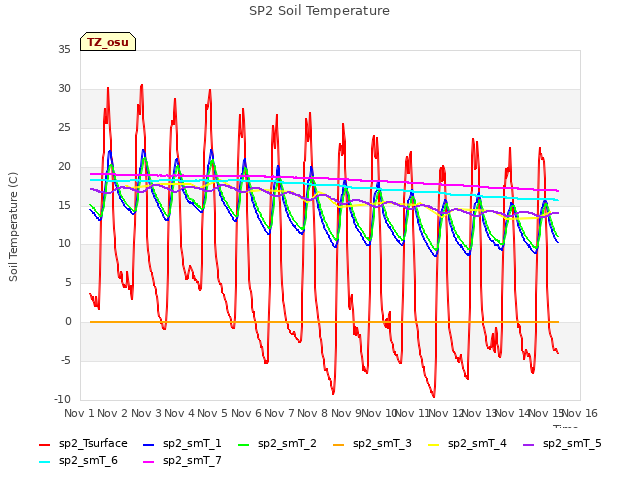Click the Nov 12 x-axis tick label

[x=446, y=413]
